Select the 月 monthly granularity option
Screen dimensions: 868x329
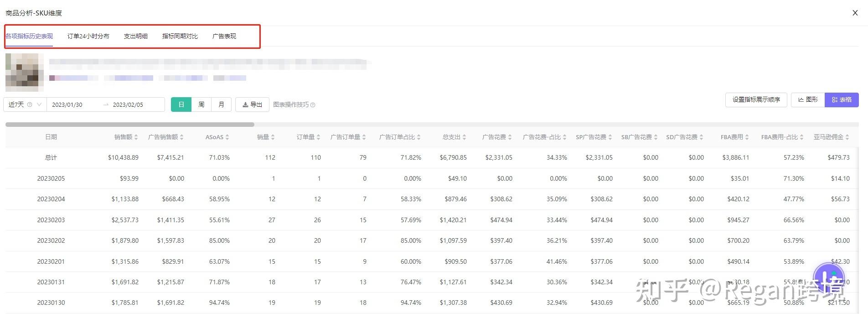(221, 104)
